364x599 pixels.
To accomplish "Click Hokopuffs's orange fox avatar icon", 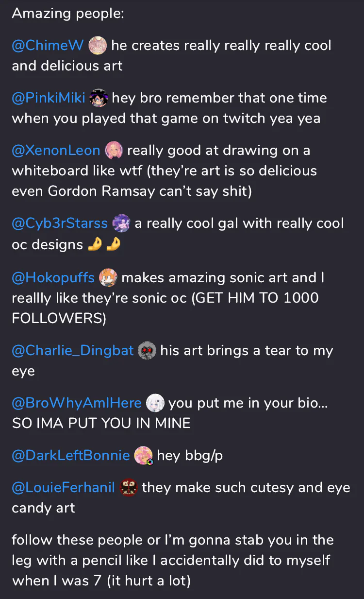I will (x=108, y=278).
